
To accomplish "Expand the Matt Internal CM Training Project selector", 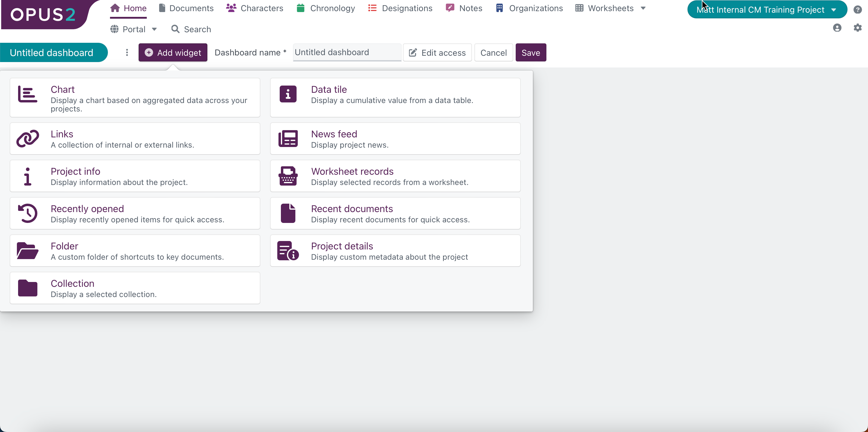I will pos(767,9).
